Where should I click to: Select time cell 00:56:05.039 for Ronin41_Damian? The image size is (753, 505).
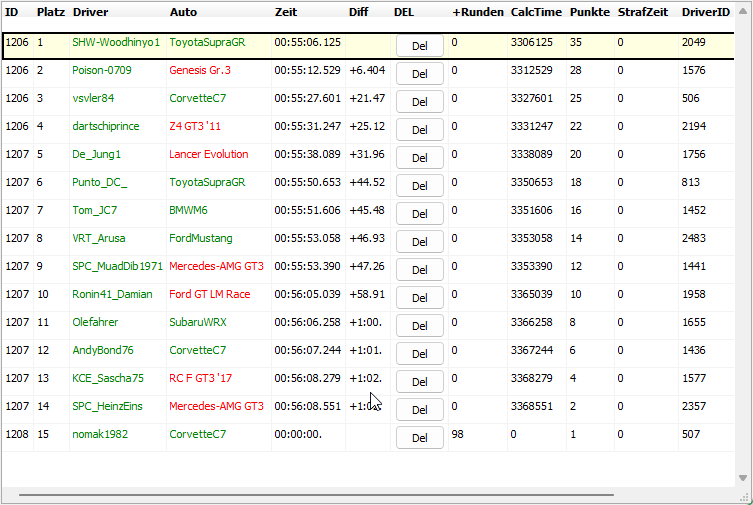point(307,295)
